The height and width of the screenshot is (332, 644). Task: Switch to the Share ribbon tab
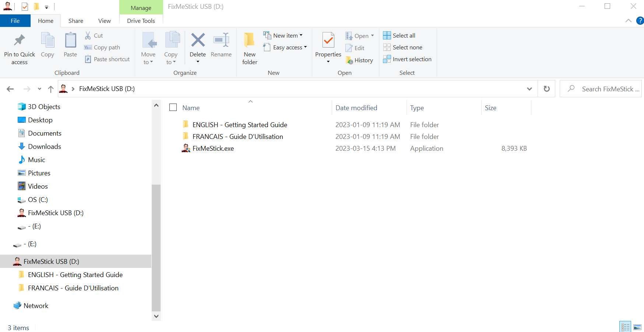pyautogui.click(x=76, y=21)
